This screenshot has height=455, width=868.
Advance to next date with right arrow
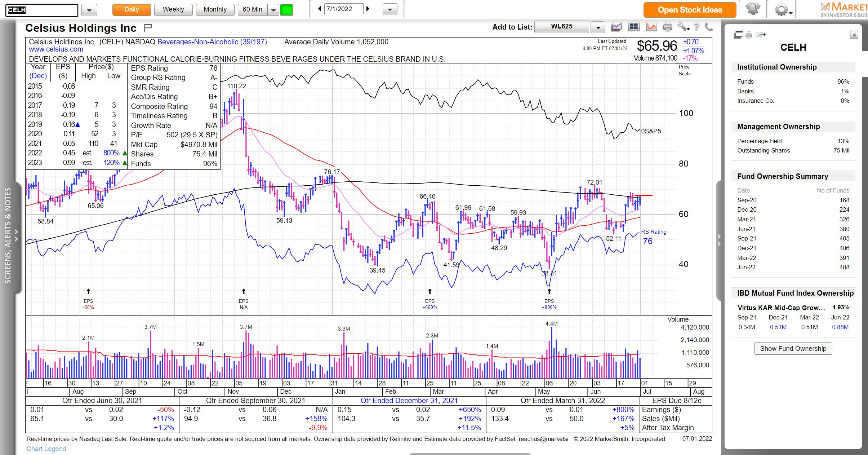coord(368,9)
